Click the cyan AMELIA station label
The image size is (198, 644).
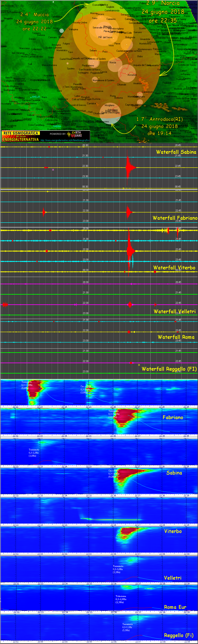(36, 97)
